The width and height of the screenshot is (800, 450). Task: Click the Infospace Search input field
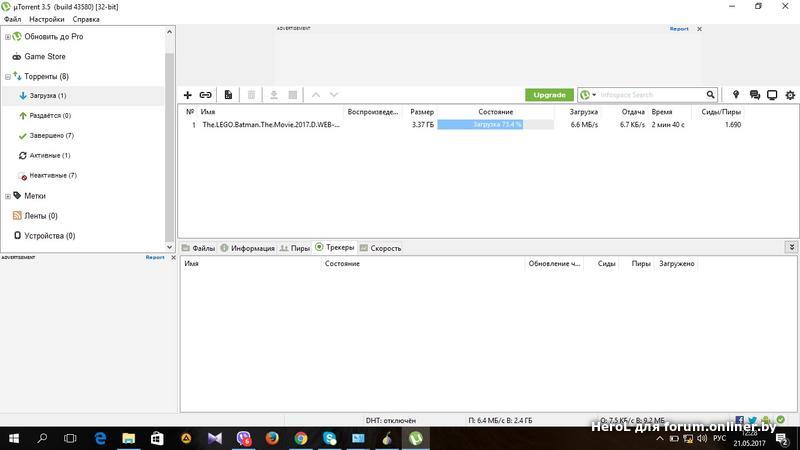[652, 95]
